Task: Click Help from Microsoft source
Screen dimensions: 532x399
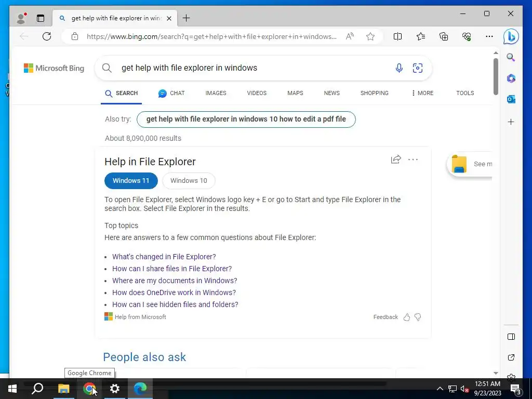Action: click(136, 317)
